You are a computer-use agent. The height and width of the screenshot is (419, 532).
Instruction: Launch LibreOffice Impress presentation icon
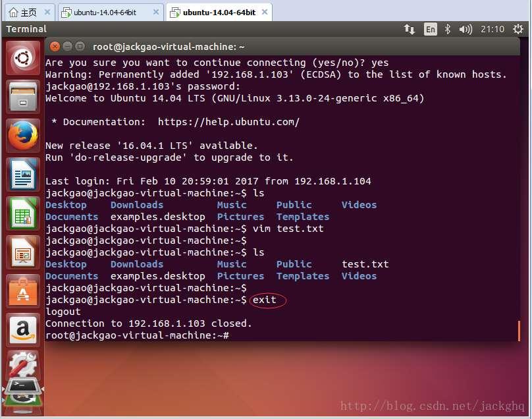tap(24, 252)
